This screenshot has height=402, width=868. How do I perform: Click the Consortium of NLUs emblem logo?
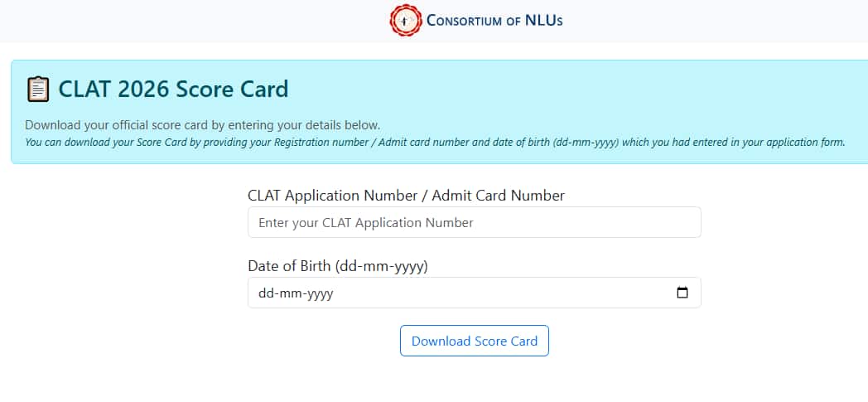click(x=406, y=21)
